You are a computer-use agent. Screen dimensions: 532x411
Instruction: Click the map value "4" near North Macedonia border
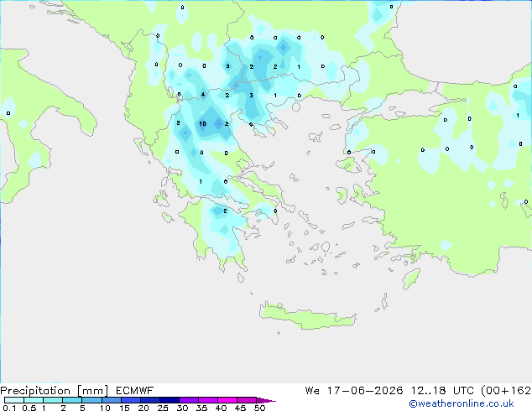(x=203, y=94)
